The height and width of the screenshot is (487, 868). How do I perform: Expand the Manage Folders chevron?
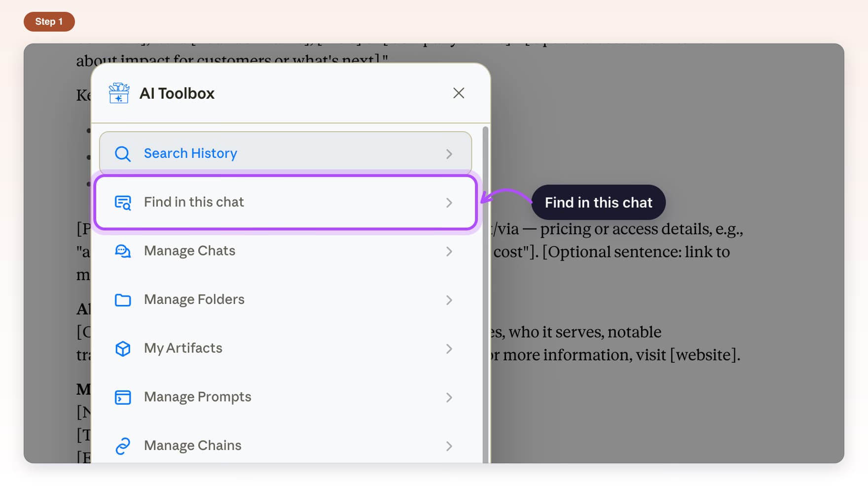click(449, 300)
